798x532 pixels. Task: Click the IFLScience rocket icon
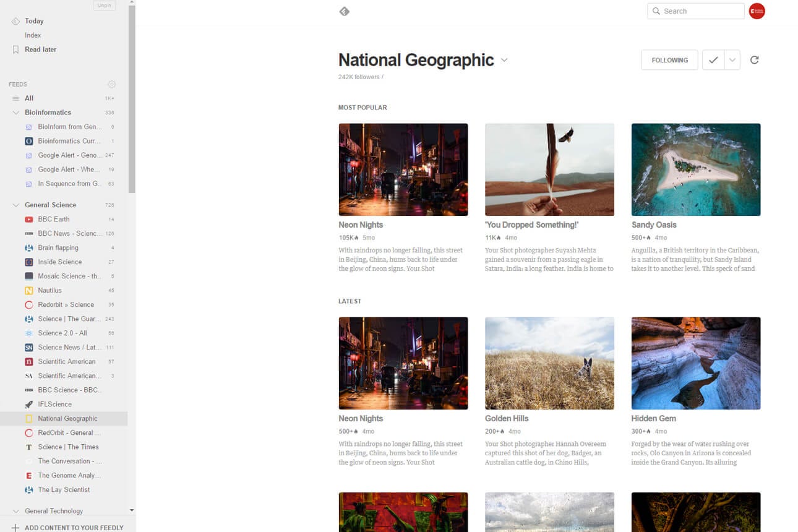28,404
